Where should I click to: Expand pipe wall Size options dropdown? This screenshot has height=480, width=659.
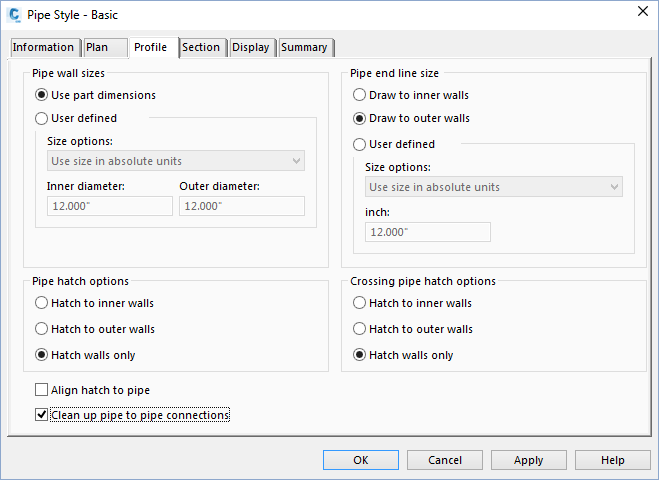(176, 161)
